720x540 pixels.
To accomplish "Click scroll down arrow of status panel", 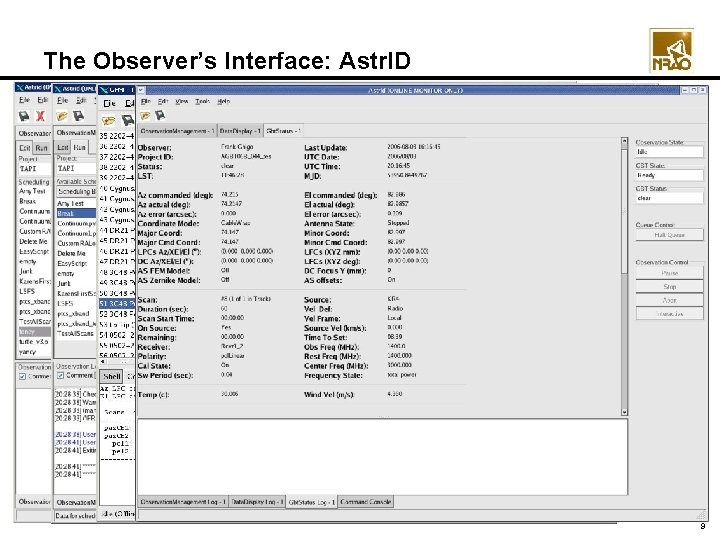I will 624,412.
